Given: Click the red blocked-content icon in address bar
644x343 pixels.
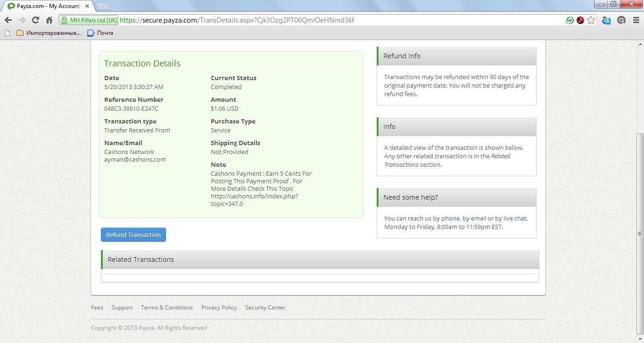Looking at the screenshot, I should click(x=580, y=20).
